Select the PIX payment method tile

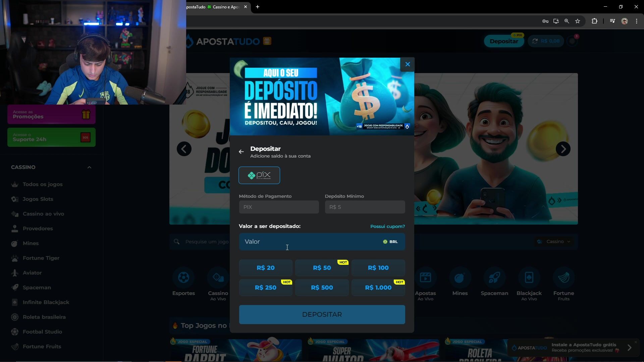tap(259, 175)
